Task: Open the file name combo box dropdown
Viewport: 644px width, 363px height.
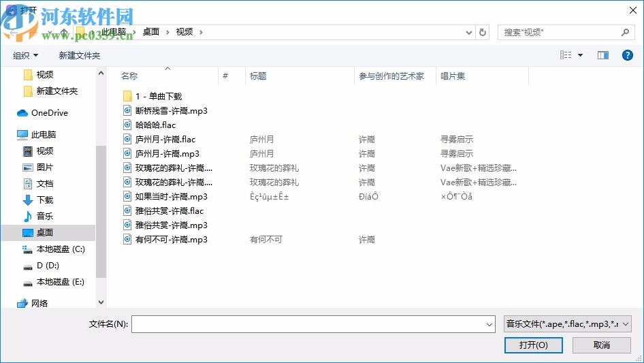Action: pos(489,324)
